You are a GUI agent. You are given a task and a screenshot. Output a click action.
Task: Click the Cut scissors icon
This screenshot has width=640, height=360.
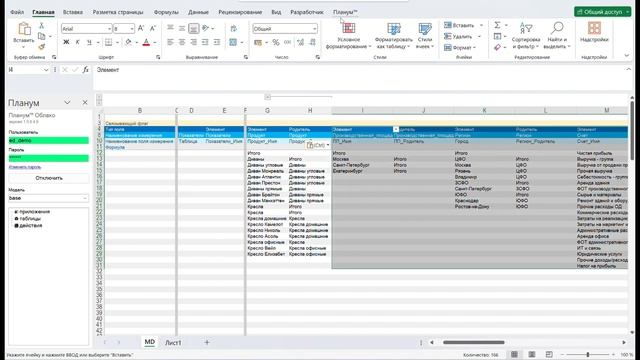[41, 25]
